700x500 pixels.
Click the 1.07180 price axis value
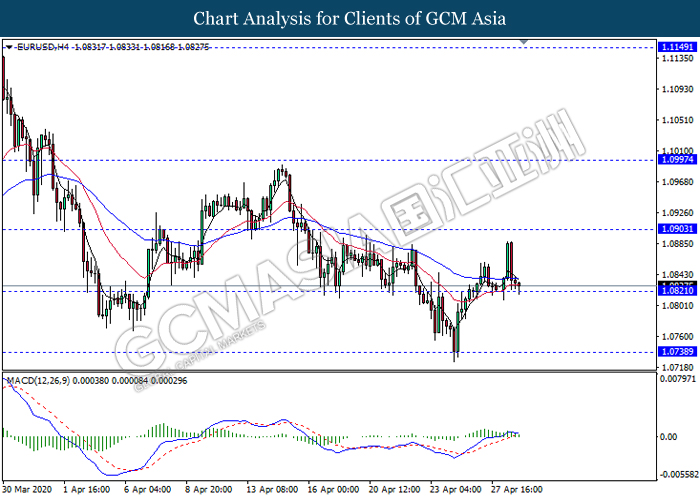pyautogui.click(x=677, y=368)
